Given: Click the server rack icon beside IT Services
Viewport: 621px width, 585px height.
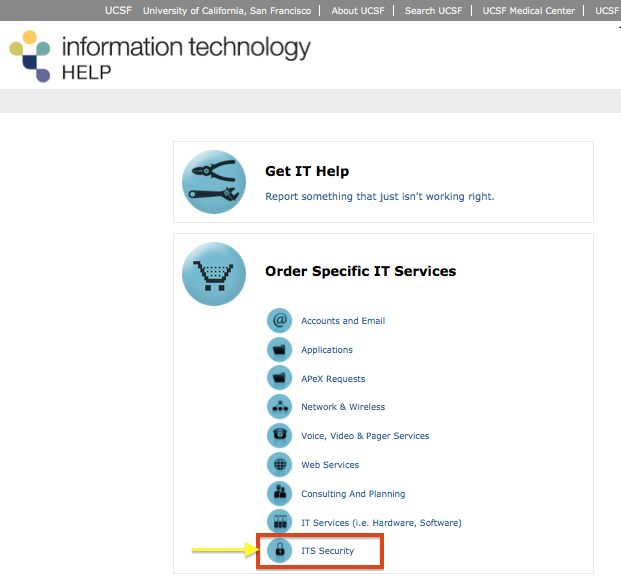Looking at the screenshot, I should 280,522.
